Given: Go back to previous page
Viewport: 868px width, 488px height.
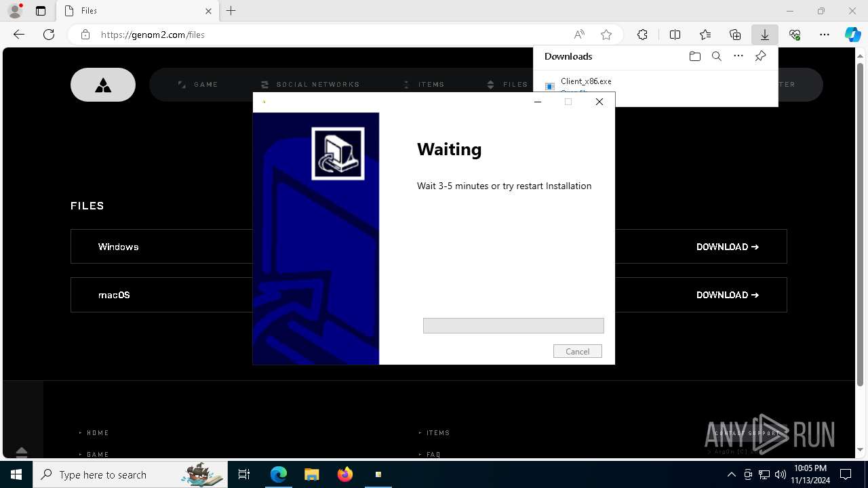Looking at the screenshot, I should (19, 35).
